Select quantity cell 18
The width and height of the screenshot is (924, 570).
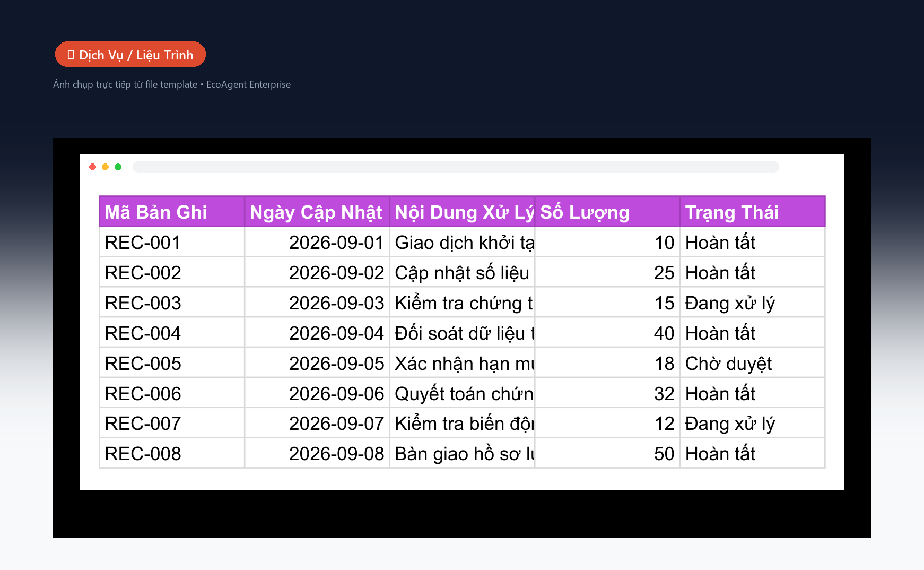pyautogui.click(x=607, y=363)
